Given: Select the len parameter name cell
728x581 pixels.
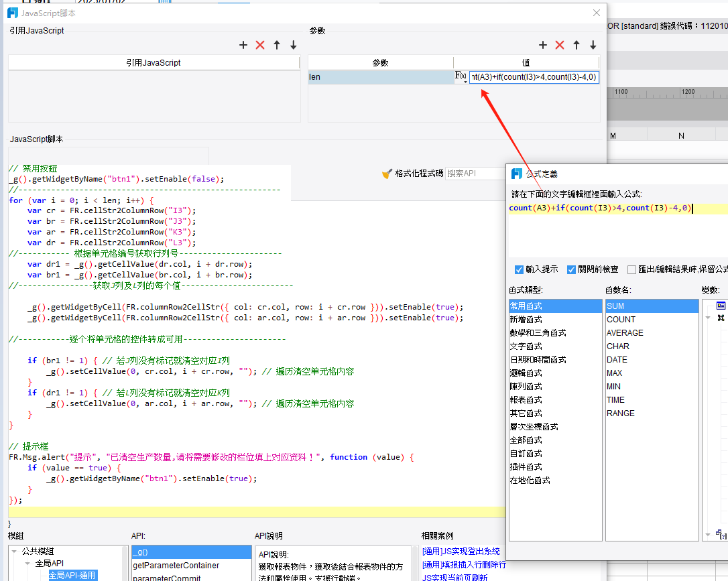Looking at the screenshot, I should pyautogui.click(x=381, y=77).
